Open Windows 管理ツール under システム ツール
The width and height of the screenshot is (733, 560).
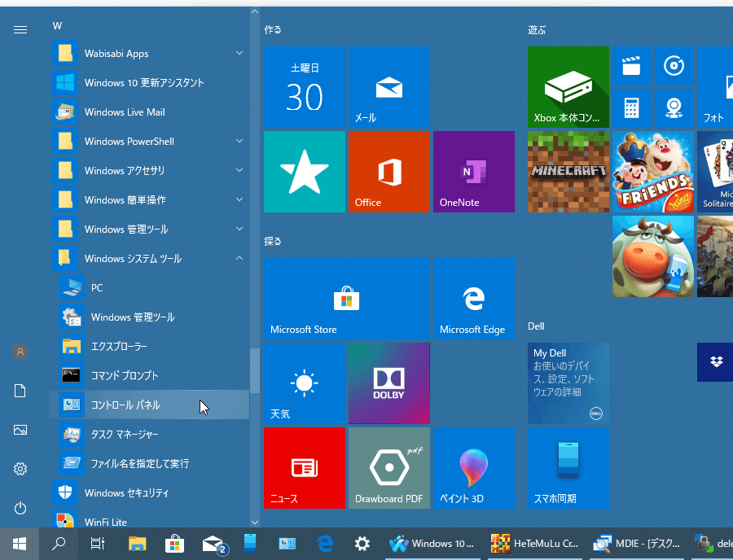coord(149,317)
